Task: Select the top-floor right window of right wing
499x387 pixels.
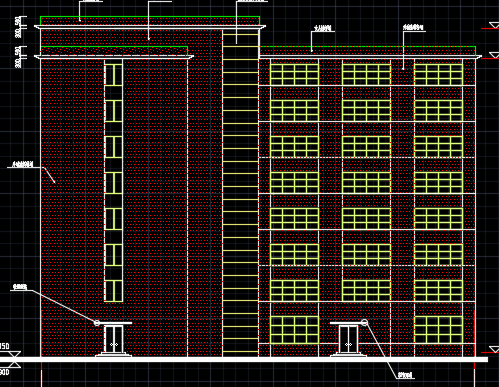Action: (x=438, y=74)
